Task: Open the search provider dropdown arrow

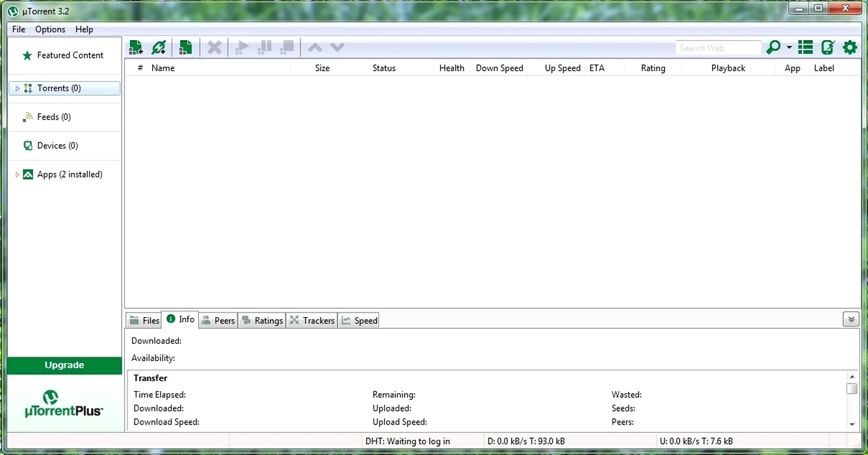Action: pyautogui.click(x=789, y=47)
